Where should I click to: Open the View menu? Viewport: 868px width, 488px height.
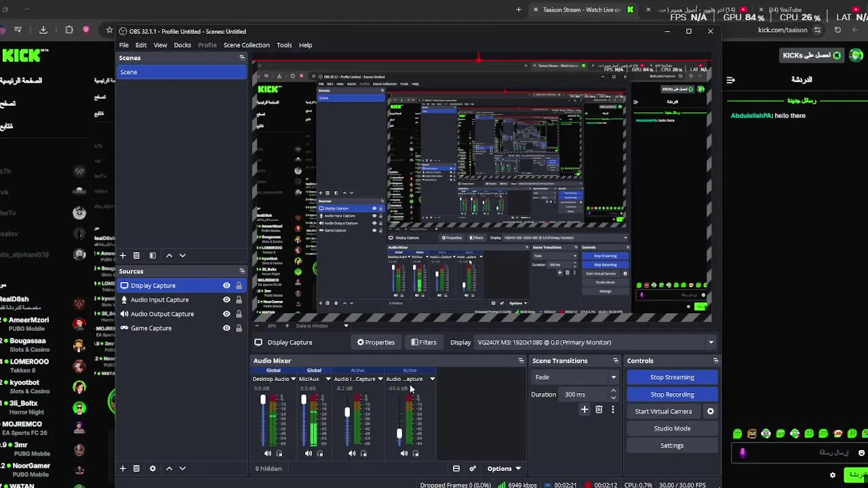pyautogui.click(x=160, y=45)
